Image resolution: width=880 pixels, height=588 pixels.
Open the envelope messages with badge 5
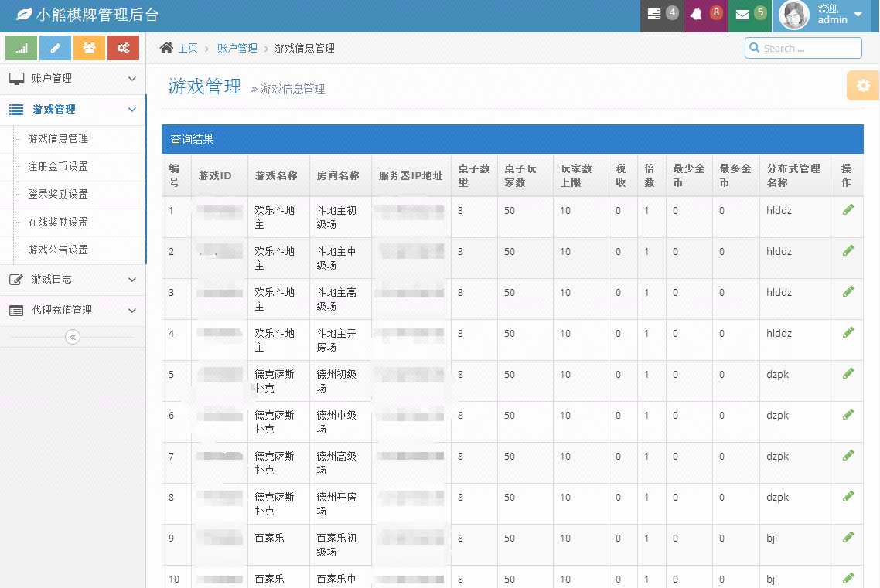(749, 15)
